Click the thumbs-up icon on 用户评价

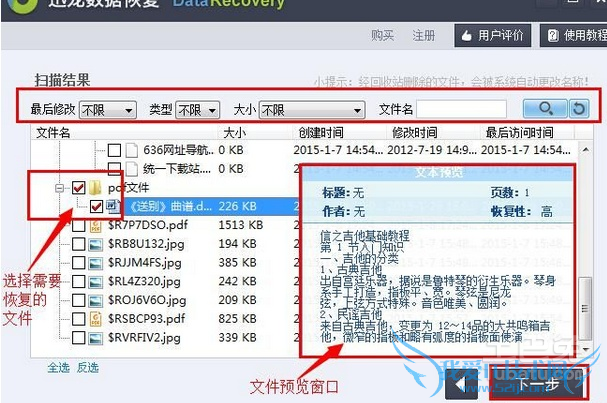tap(467, 36)
